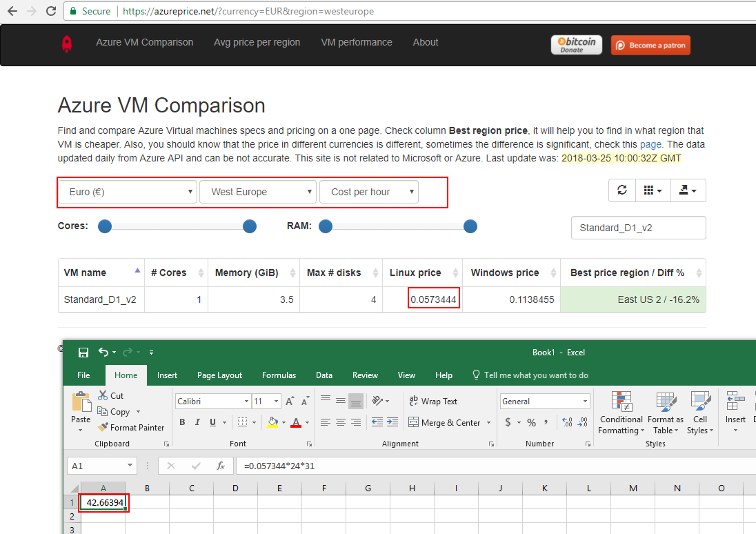Viewport: 756px width, 534px height.
Task: Click Increase Font Size icon
Action: click(x=290, y=401)
